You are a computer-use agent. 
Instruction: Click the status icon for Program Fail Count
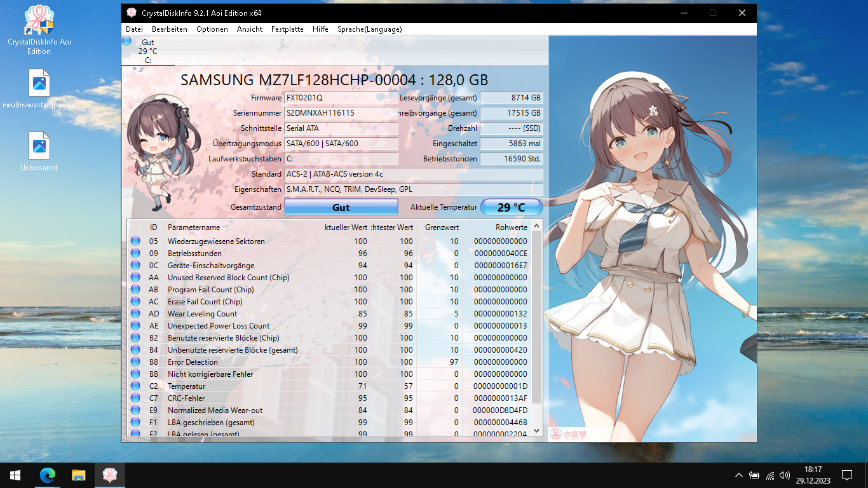pyautogui.click(x=135, y=290)
